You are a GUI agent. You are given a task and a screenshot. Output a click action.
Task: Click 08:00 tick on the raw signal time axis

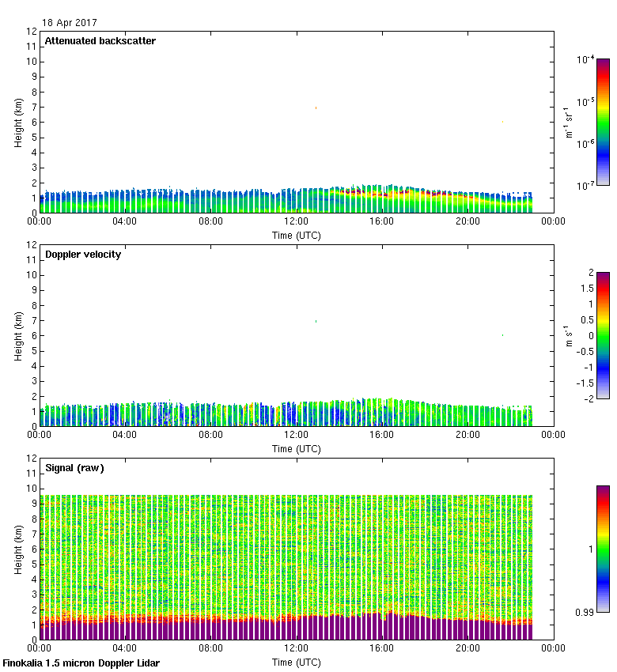(211, 649)
